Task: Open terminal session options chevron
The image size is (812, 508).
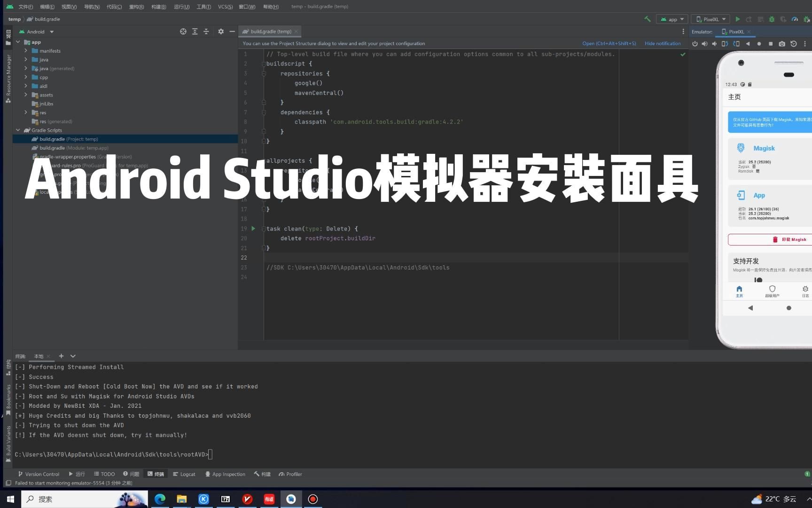Action: 73,356
